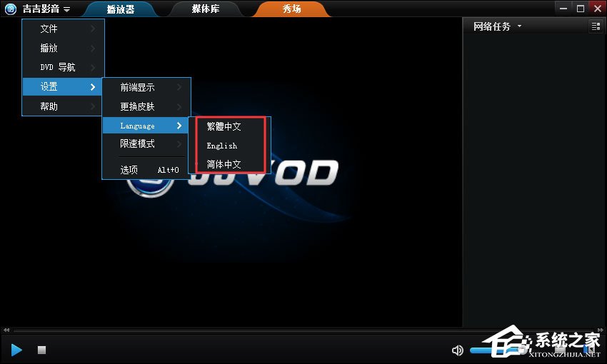Screen dimensions: 607x364
Task: Open 选项 with Alt+O shortcut label
Action: point(146,169)
